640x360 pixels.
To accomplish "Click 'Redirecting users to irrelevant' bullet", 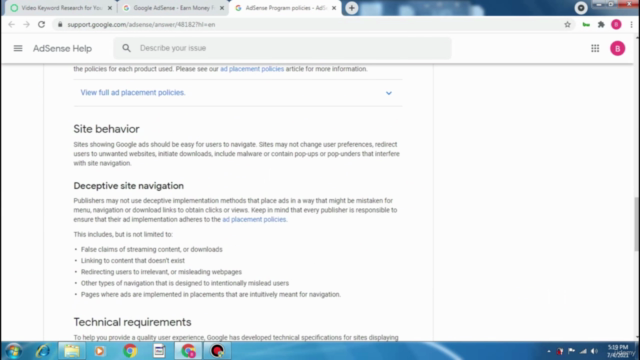I will (x=161, y=272).
